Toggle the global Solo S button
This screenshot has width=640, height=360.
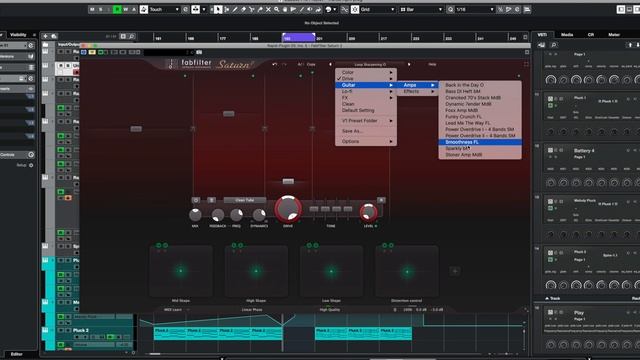pos(100,9)
